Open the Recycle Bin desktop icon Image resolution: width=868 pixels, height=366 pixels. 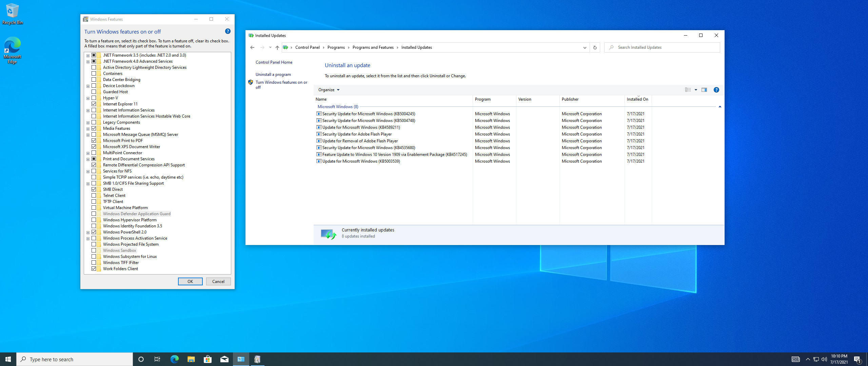click(12, 14)
